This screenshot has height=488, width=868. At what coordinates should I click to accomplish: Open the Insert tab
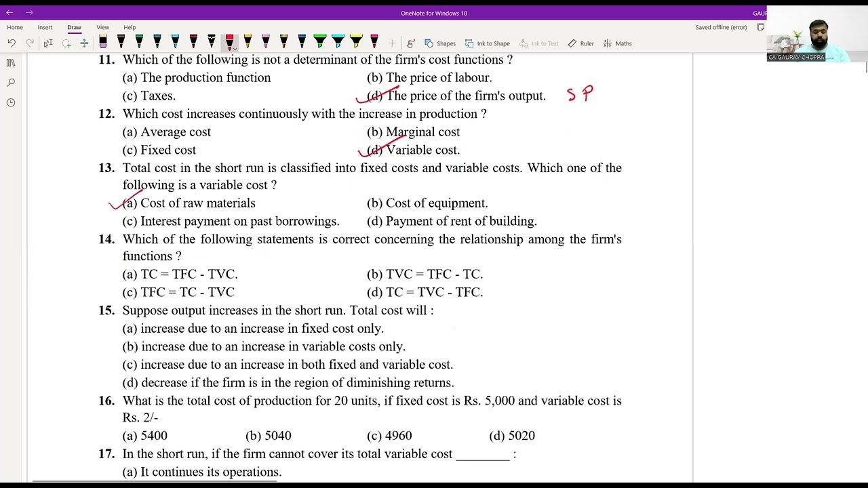click(x=45, y=27)
